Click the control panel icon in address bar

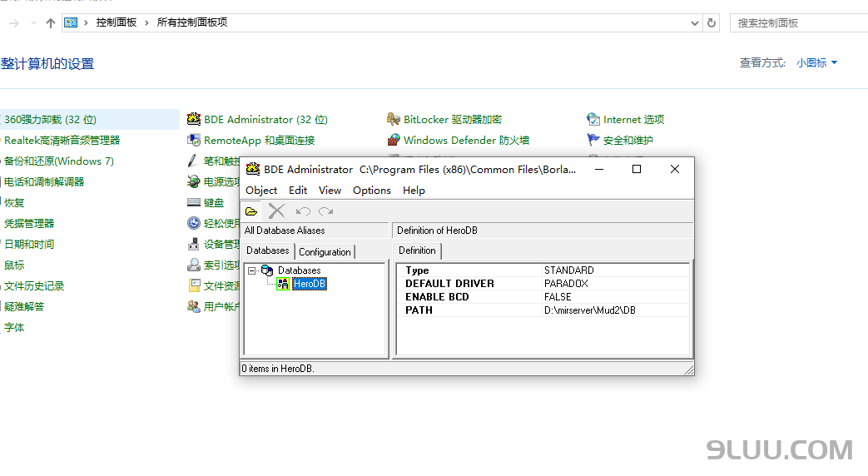pos(71,22)
